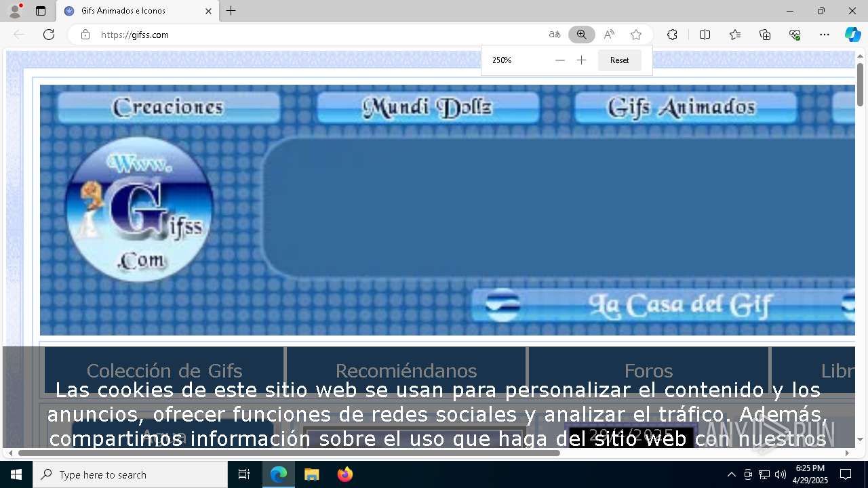Screen dimensions: 868x488
Task: Open the Favorites list icon
Action: [735, 35]
